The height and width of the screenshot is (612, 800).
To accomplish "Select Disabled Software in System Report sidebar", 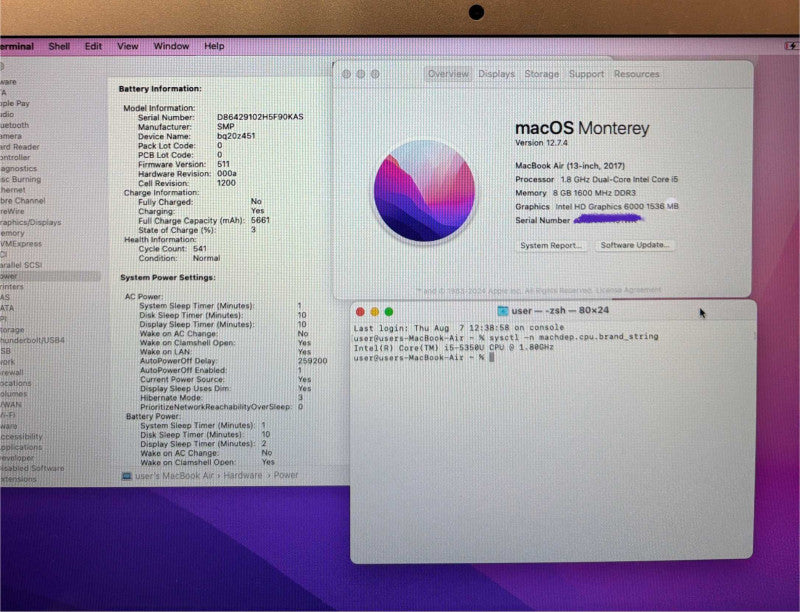I will pos(32,468).
